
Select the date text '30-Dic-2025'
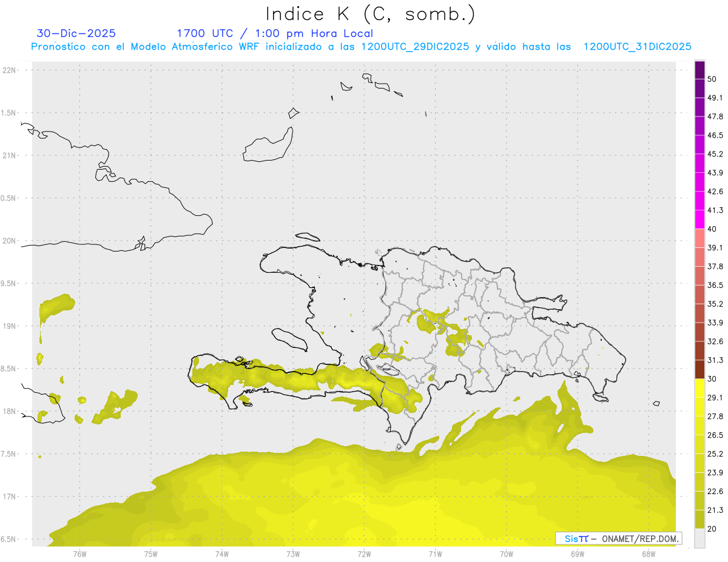(x=76, y=33)
